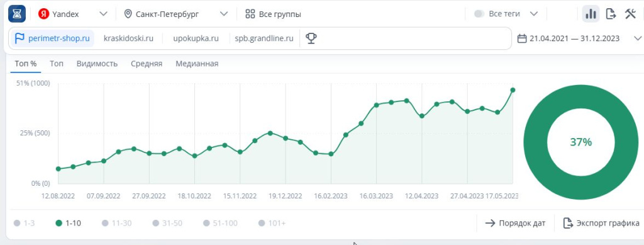Click the Все группы grid icon
The width and height of the screenshot is (644, 245).
click(x=250, y=14)
